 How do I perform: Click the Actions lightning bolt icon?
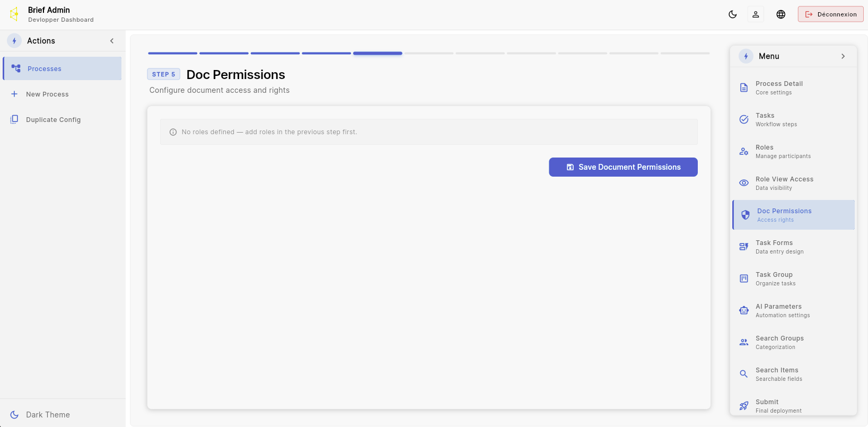point(14,41)
